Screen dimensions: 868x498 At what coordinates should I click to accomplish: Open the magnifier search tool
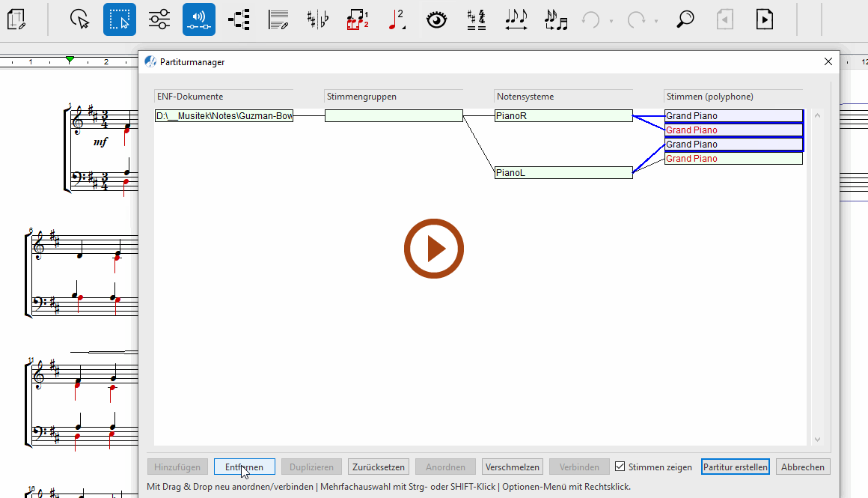coord(685,19)
